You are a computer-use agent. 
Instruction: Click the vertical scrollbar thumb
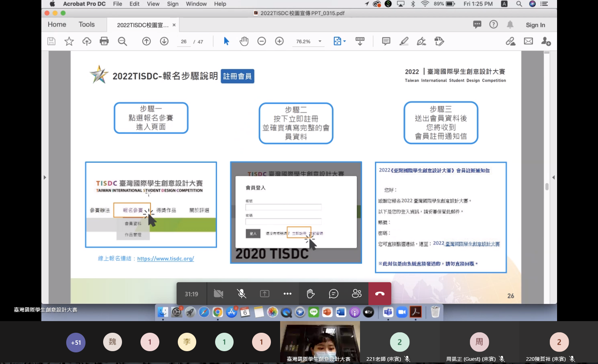pos(547,186)
